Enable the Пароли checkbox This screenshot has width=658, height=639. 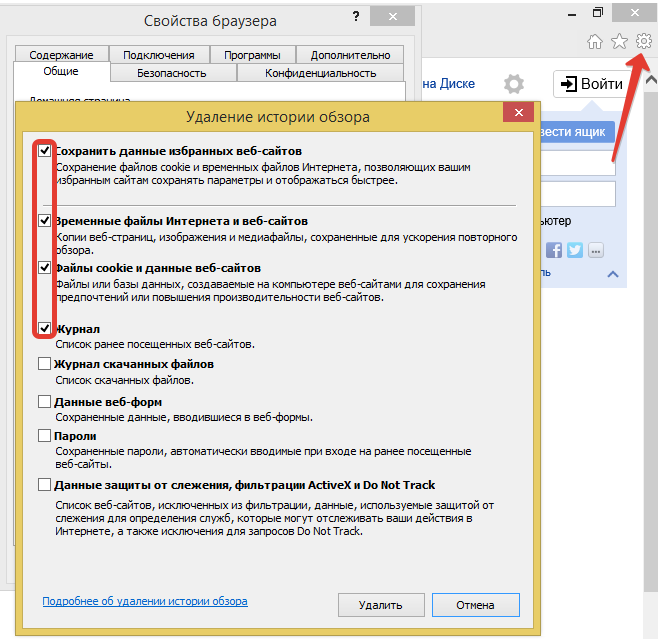pos(44,436)
